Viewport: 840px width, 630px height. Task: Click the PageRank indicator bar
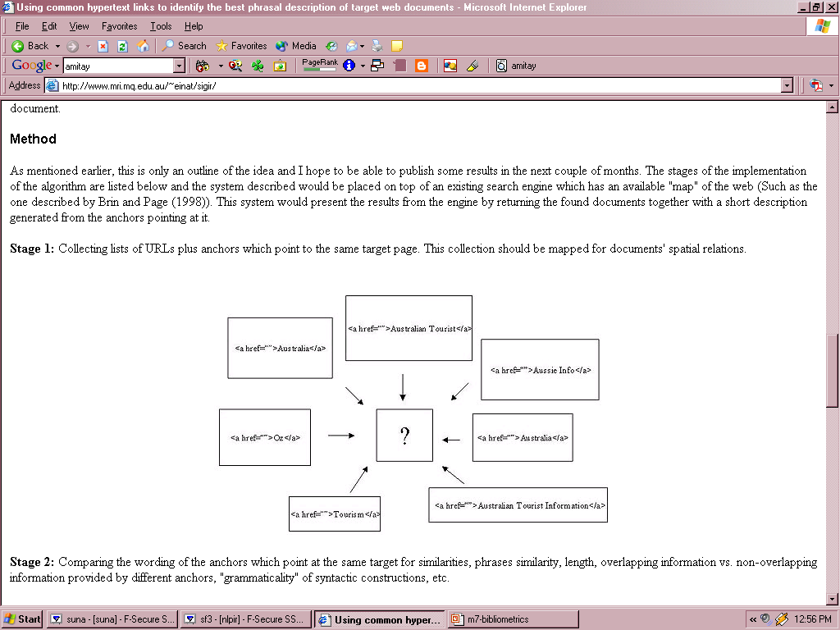click(319, 66)
